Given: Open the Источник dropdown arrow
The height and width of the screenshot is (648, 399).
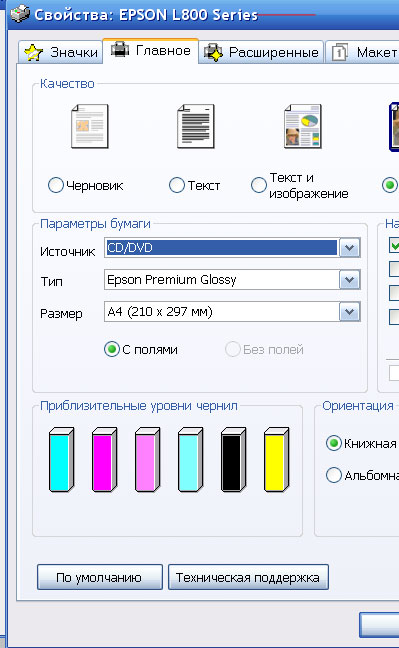Looking at the screenshot, I should pos(350,248).
